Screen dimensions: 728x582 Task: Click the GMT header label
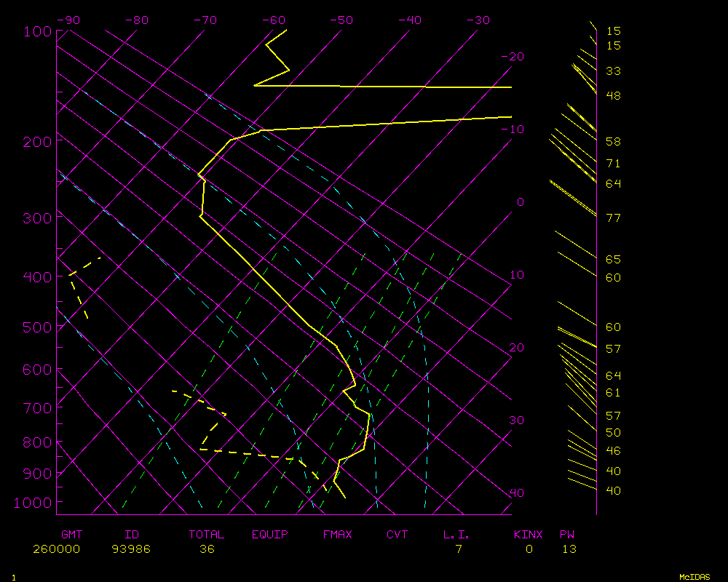pos(72,535)
